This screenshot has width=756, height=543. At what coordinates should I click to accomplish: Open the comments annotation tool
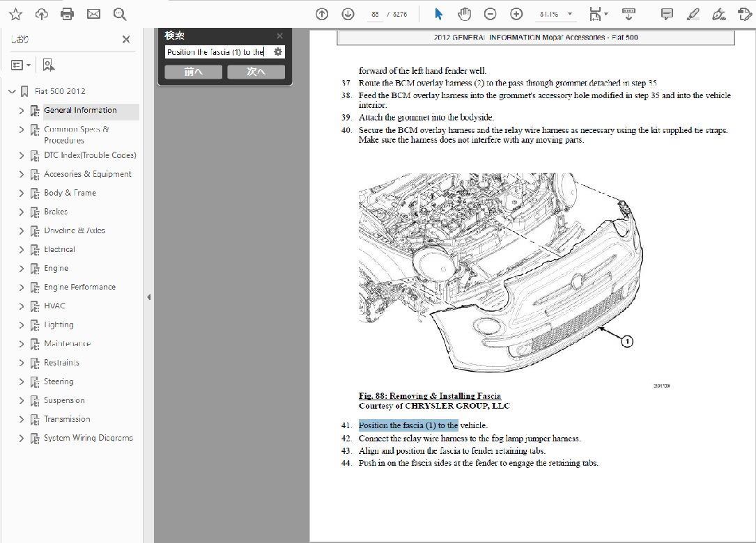point(665,13)
